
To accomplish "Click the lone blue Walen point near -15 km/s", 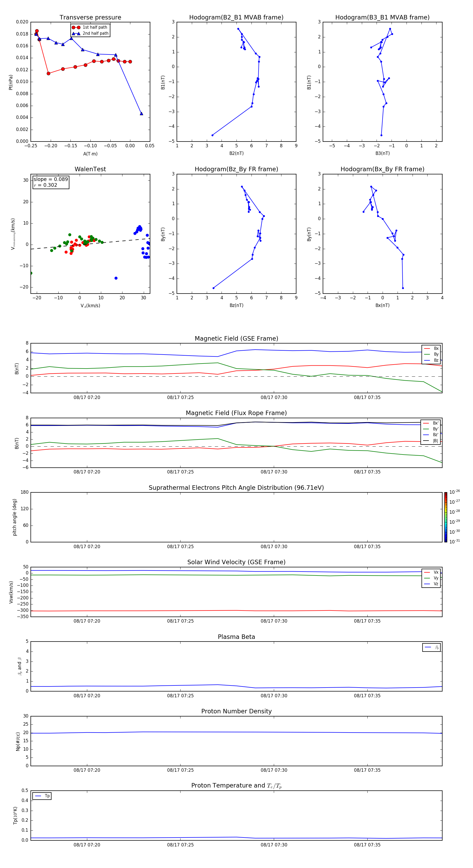I will pyautogui.click(x=116, y=278).
